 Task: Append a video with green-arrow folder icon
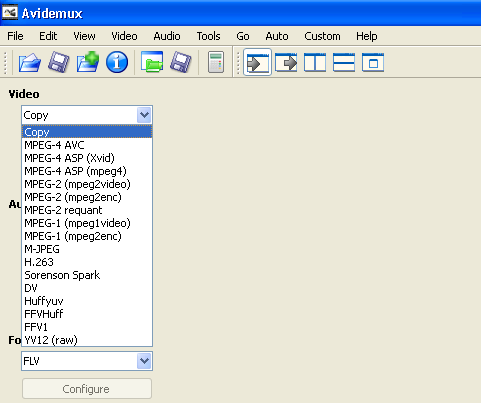tap(88, 62)
